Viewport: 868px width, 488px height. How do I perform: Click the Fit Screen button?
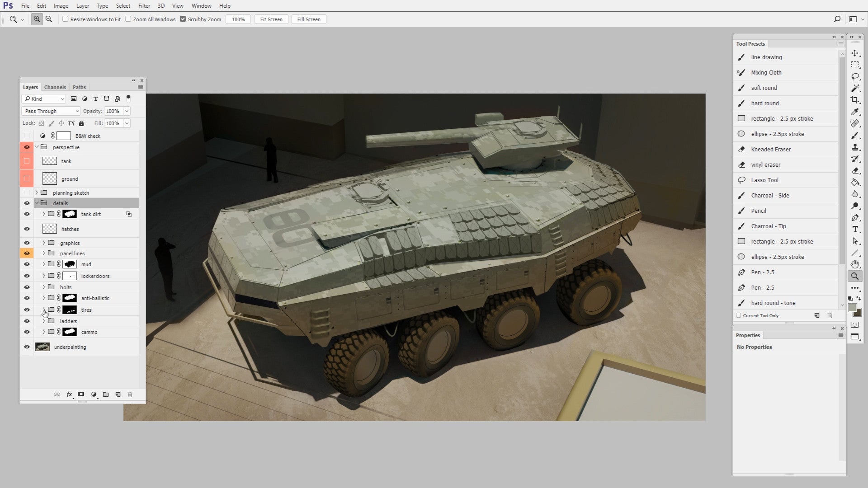(271, 19)
